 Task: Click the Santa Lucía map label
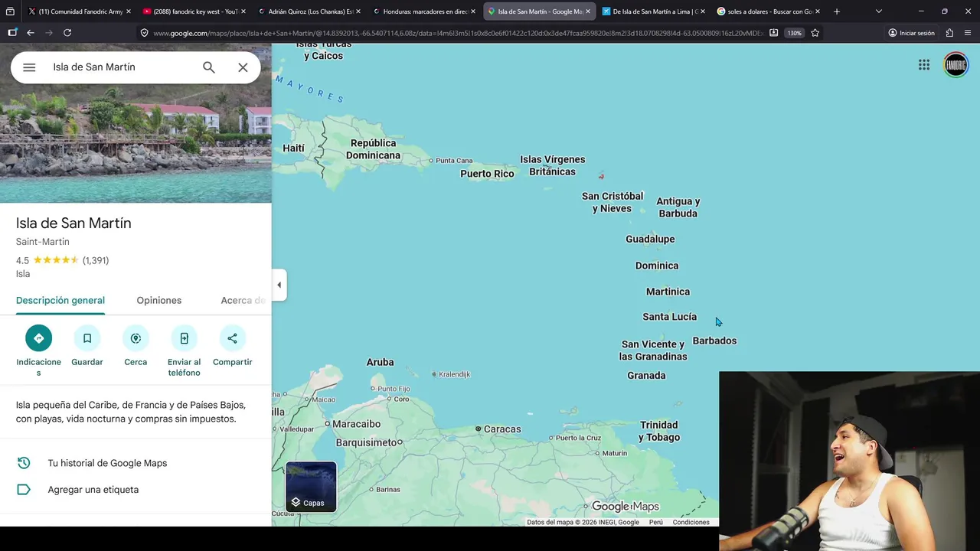[670, 317]
